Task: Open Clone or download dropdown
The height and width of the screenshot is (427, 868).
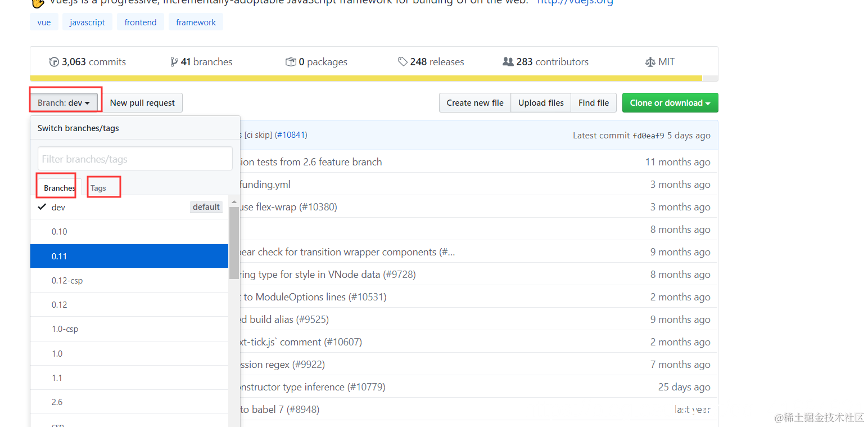Action: pyautogui.click(x=670, y=103)
